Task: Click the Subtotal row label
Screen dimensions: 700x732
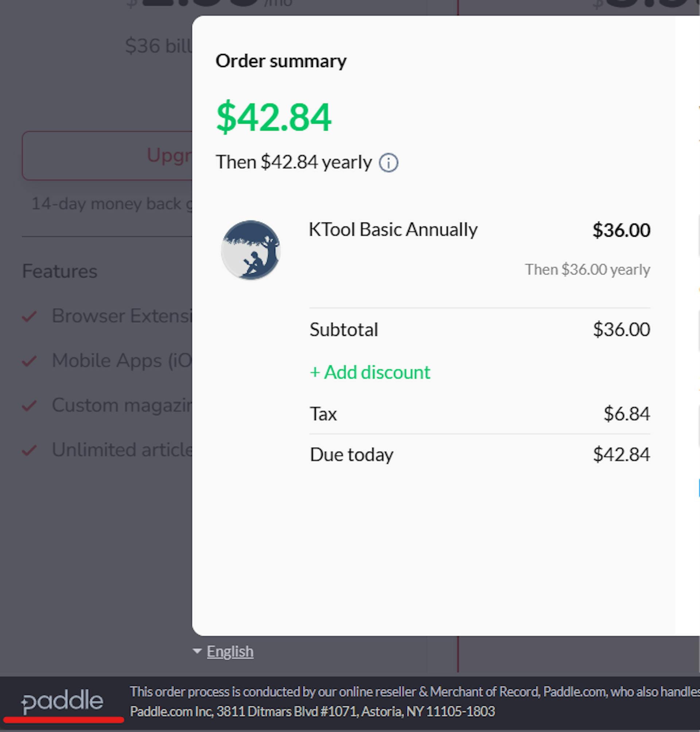Action: click(344, 330)
